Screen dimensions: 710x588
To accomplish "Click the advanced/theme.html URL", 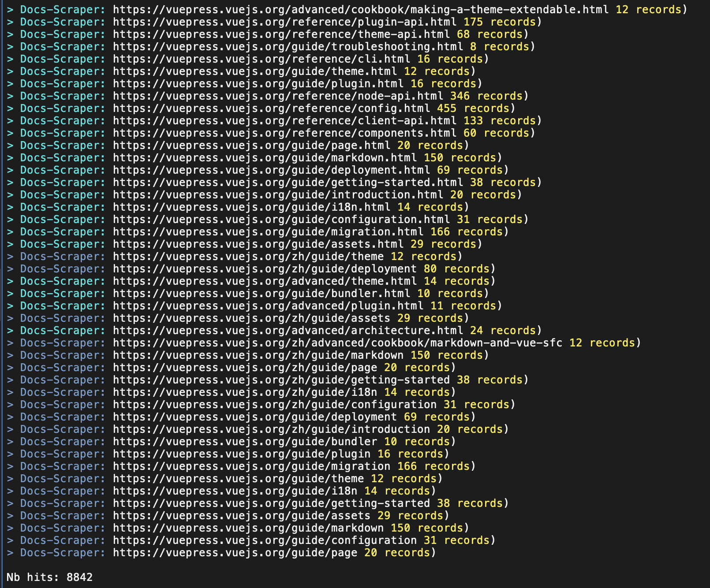I will click(265, 281).
